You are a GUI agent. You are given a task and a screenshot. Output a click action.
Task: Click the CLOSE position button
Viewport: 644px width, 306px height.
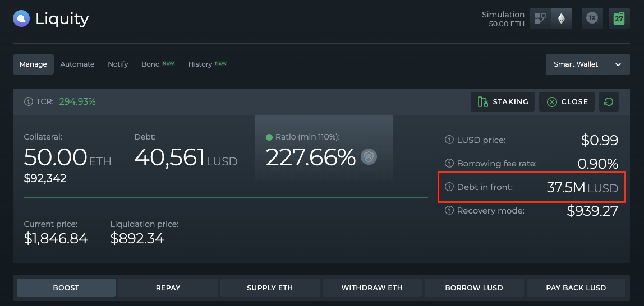click(567, 102)
